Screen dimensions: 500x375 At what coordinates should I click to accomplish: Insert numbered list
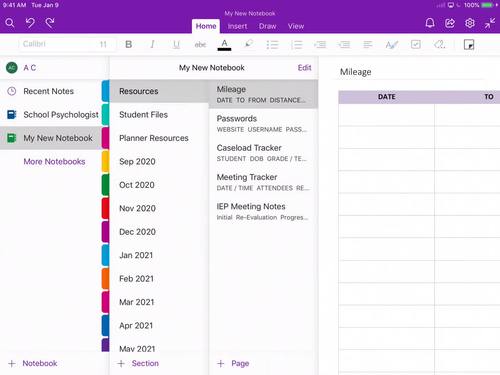pos(296,45)
